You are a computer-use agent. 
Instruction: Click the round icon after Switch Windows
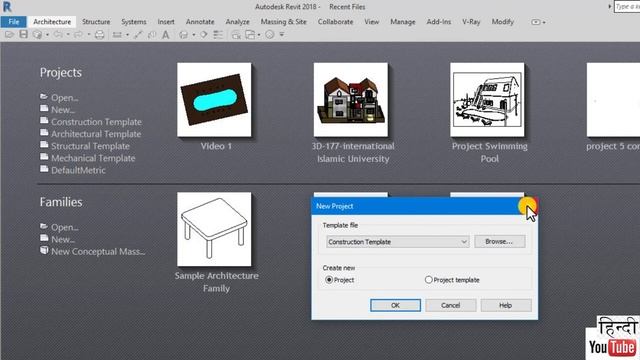tap(269, 35)
